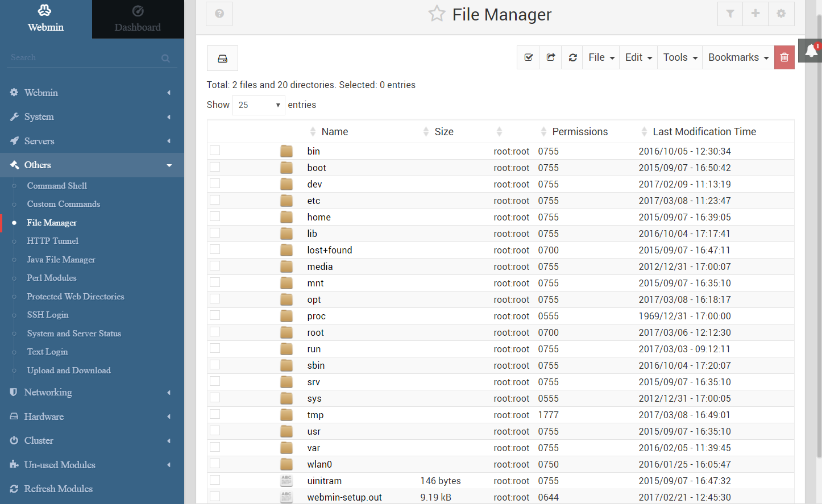Click the red trash delete button

tap(784, 57)
